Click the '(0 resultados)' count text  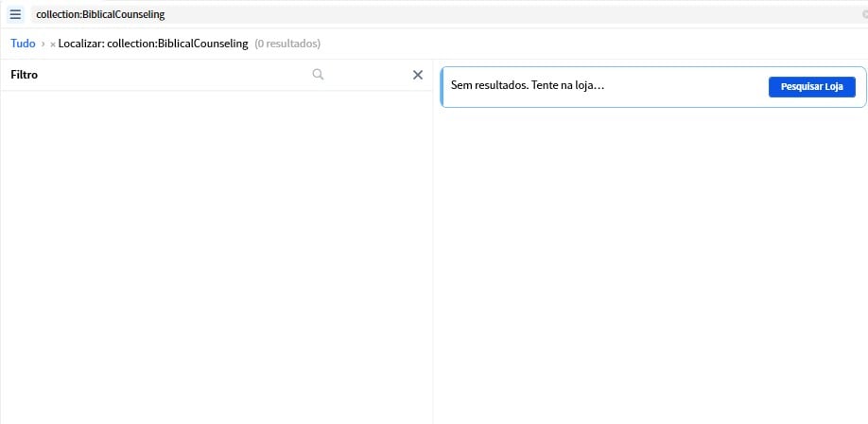click(x=287, y=44)
